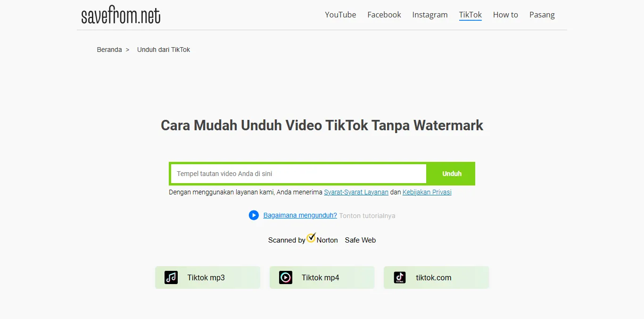This screenshot has width=644, height=319.
Task: Click the Norton checkmark badge icon
Action: (x=311, y=238)
